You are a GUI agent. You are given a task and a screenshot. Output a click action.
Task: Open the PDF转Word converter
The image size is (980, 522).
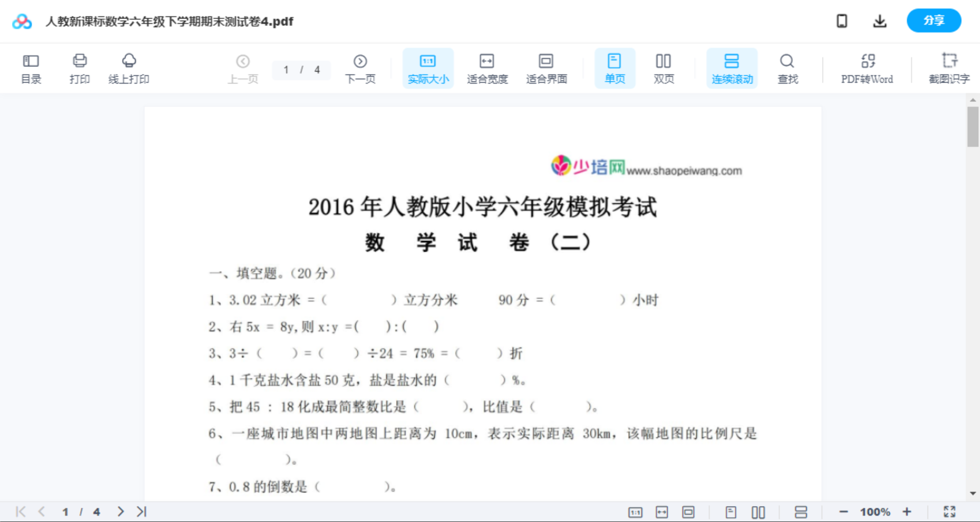tap(866, 68)
